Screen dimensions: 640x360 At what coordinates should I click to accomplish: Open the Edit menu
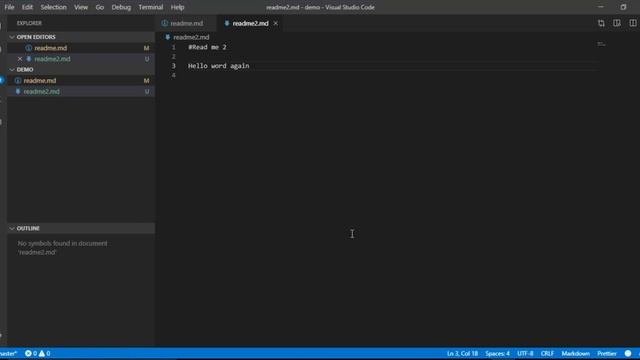pos(27,7)
